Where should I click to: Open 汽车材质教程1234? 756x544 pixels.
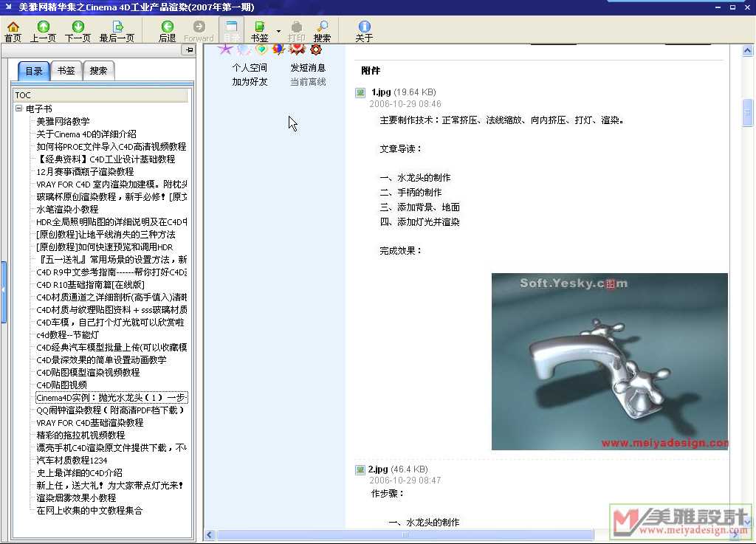pyautogui.click(x=72, y=460)
